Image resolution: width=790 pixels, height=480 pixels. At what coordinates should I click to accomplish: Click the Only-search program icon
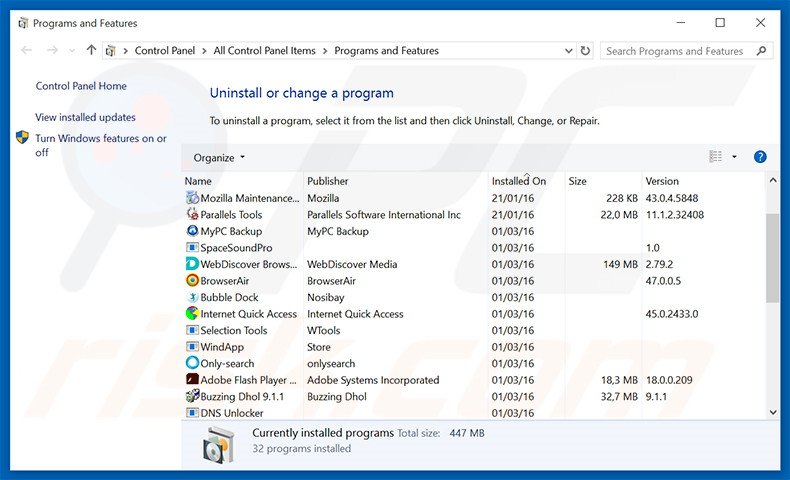click(192, 363)
